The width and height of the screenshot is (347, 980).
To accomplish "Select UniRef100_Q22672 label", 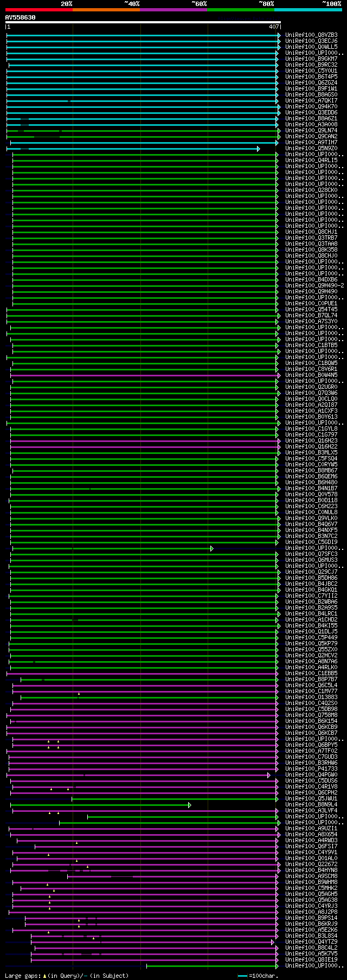I will [311, 864].
